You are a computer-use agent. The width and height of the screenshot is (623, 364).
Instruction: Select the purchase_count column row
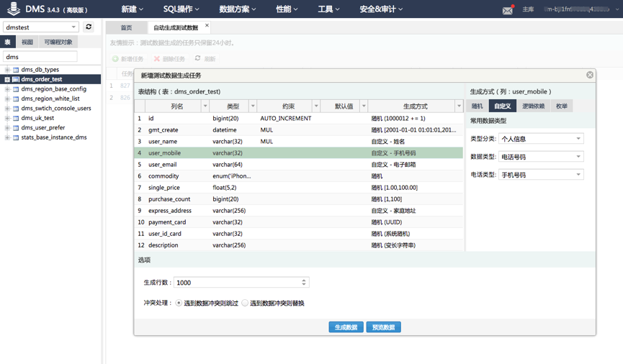[299, 199]
